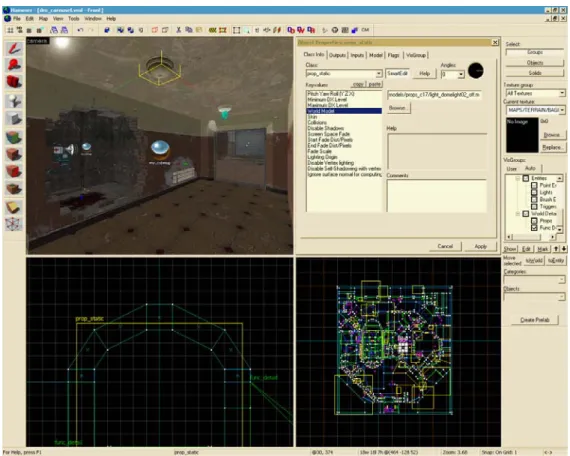Image resolution: width=570 pixels, height=456 pixels.
Task: Open the Tools menu
Action: [x=73, y=19]
